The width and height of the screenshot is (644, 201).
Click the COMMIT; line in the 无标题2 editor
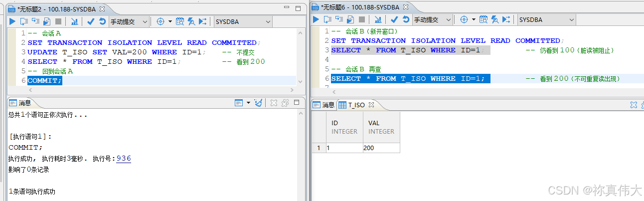(45, 80)
